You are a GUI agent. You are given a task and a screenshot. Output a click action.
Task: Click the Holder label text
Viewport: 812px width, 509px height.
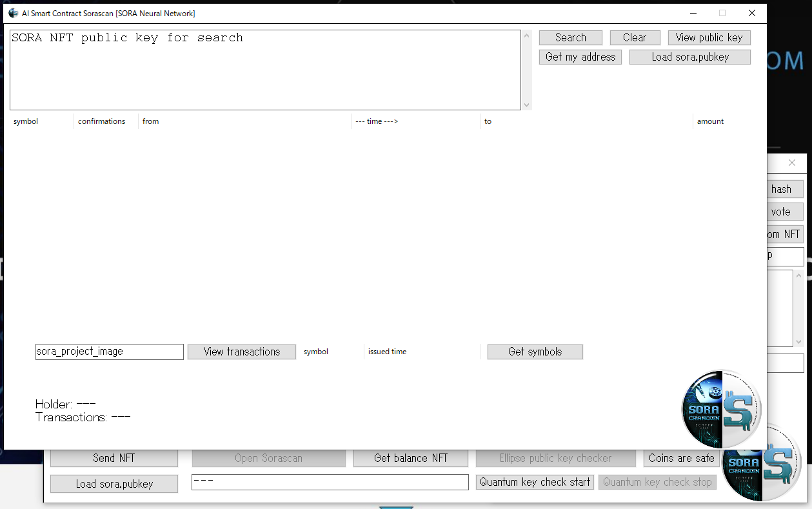click(66, 404)
